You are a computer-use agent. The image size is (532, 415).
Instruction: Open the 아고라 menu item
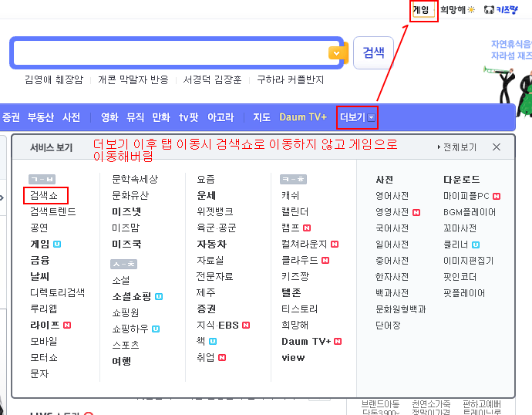point(221,117)
